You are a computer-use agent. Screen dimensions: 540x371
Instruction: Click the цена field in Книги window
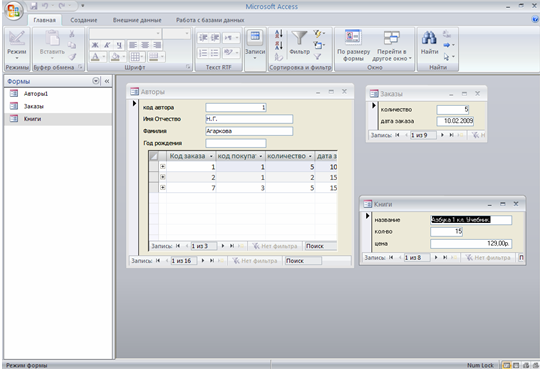tap(471, 244)
